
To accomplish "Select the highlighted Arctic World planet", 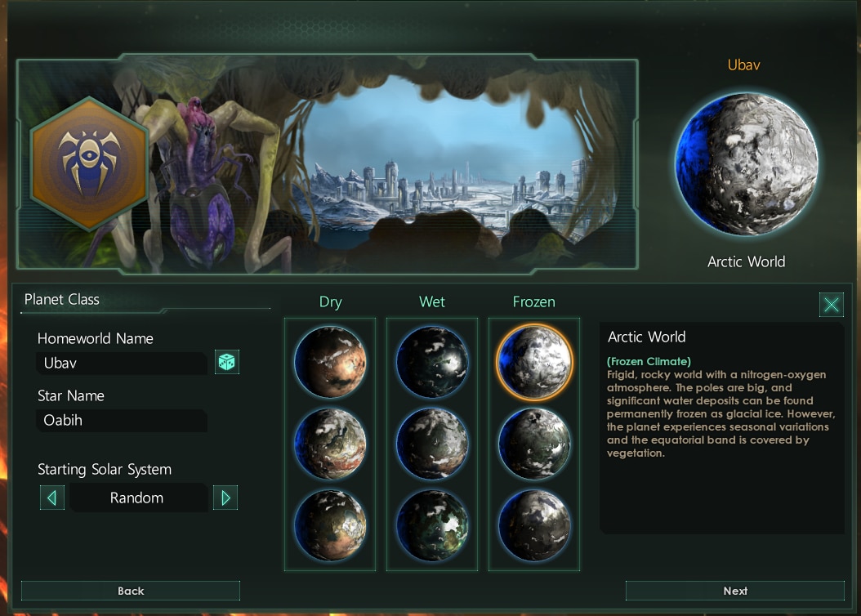I will click(x=534, y=362).
